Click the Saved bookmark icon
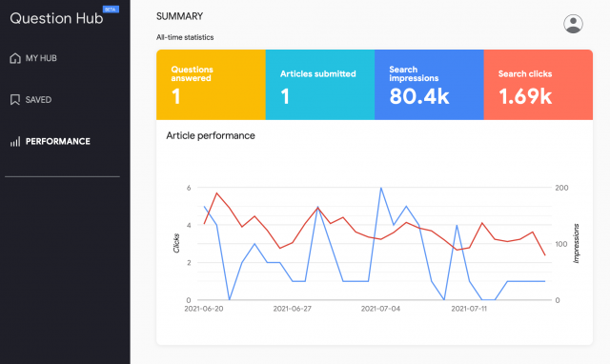The image size is (610, 364). click(15, 99)
